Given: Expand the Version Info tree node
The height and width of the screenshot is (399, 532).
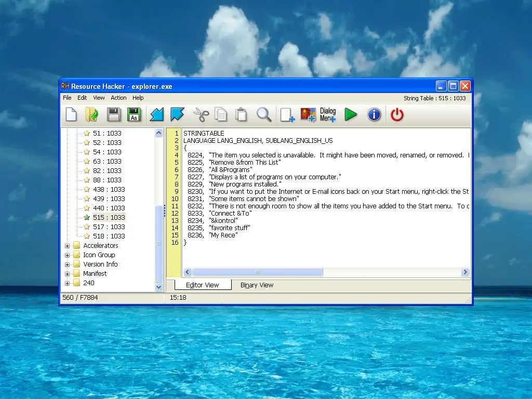Looking at the screenshot, I should (x=67, y=264).
